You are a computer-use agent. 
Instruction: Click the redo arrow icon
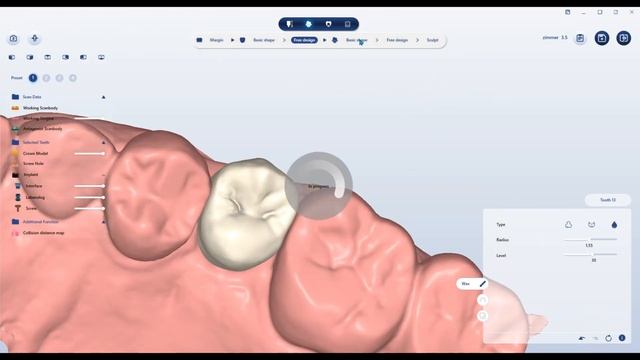(x=595, y=338)
